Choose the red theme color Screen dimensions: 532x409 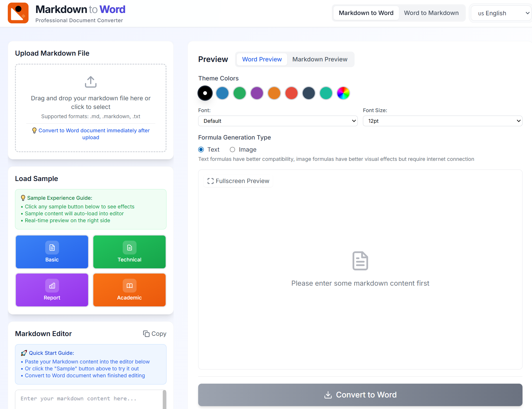pyautogui.click(x=291, y=93)
